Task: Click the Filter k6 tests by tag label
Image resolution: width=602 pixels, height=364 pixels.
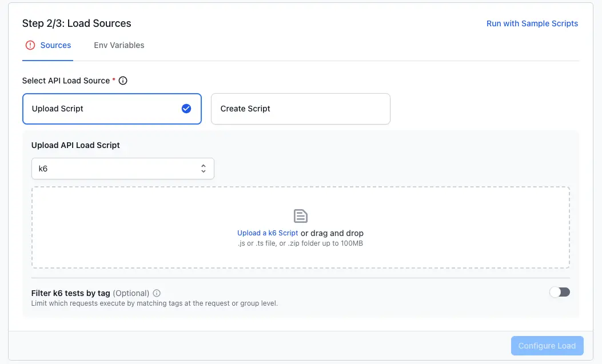Action: pos(71,293)
